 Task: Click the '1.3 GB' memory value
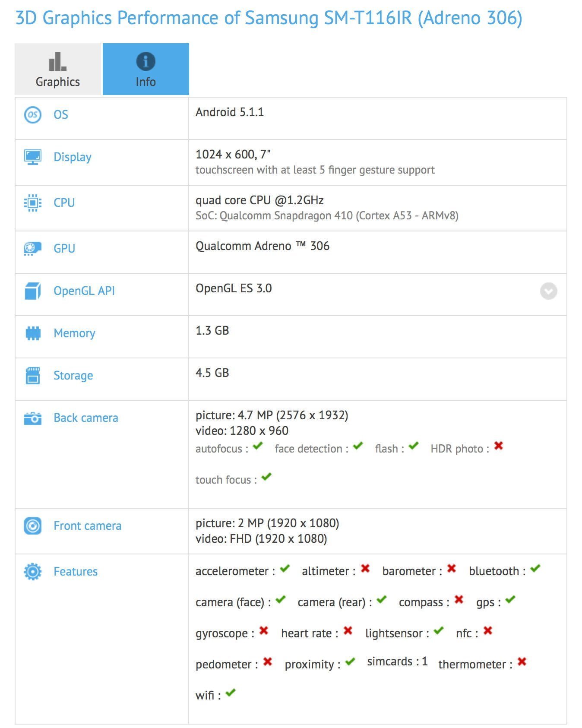pos(212,331)
